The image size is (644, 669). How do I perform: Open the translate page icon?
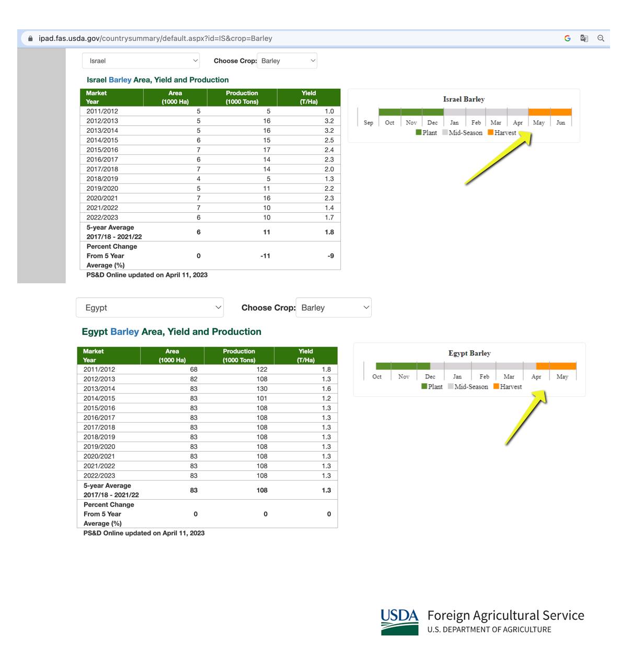(x=584, y=38)
